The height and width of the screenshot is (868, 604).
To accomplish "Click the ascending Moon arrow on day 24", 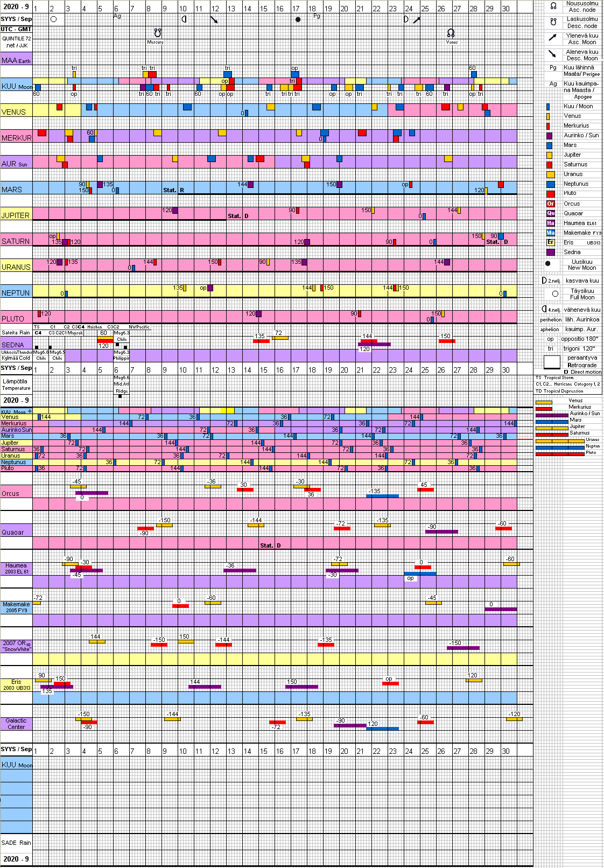I will point(416,20).
